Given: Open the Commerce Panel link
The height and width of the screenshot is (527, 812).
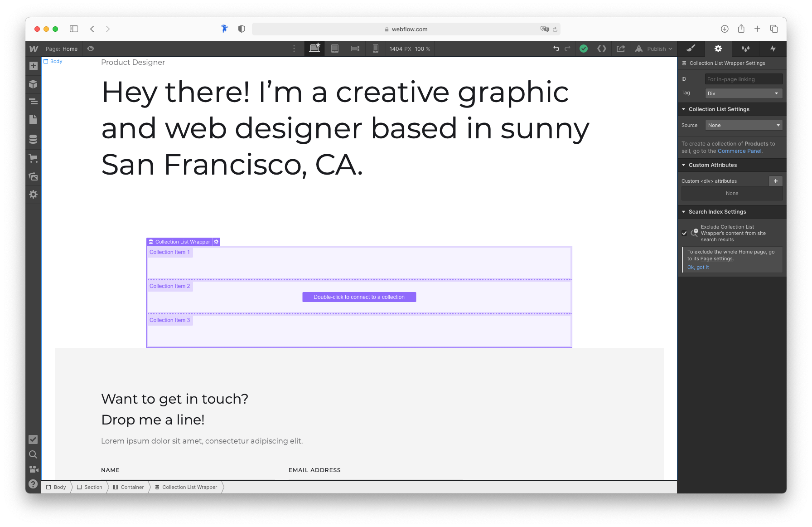Looking at the screenshot, I should point(739,151).
